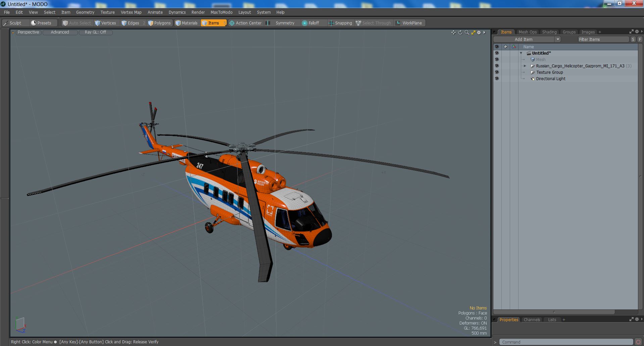
Task: Switch to Vertices selection mode
Action: click(x=106, y=23)
